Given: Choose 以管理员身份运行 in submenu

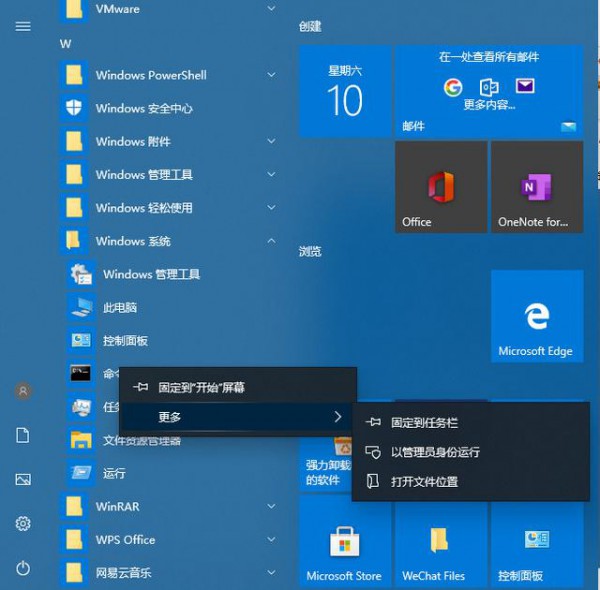Looking at the screenshot, I should pos(471,452).
